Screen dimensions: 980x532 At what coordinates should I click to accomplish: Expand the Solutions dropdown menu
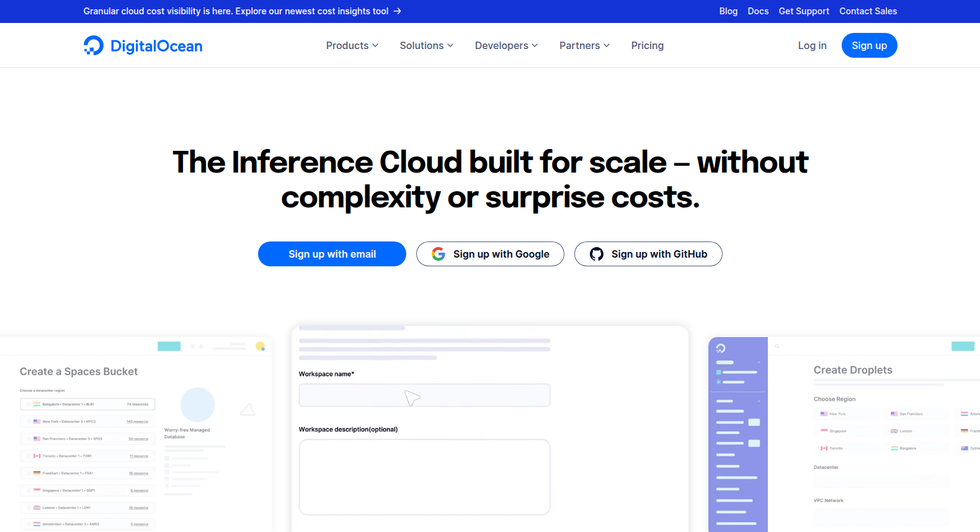427,45
